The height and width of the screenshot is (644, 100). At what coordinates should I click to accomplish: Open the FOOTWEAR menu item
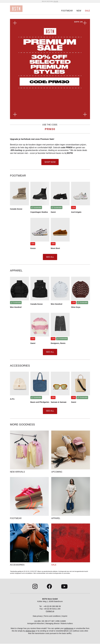(x=67, y=11)
